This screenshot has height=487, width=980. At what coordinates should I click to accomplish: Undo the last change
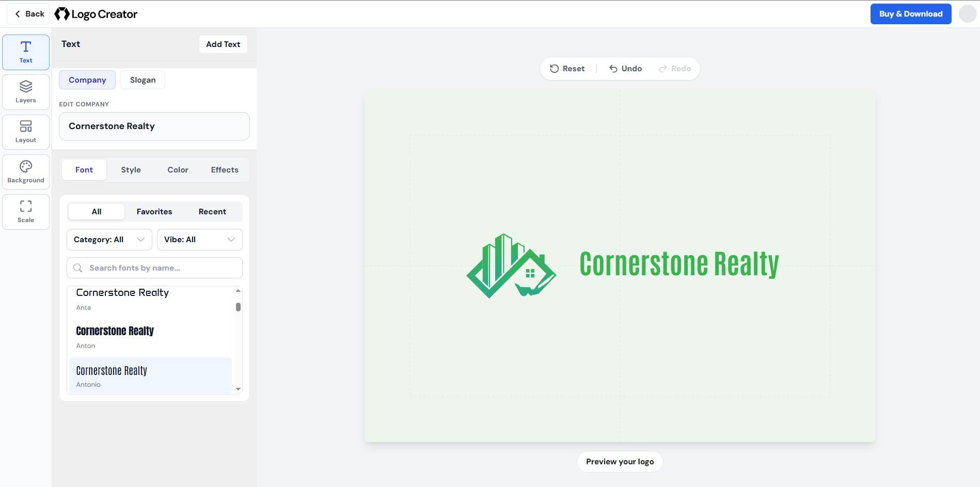point(625,69)
